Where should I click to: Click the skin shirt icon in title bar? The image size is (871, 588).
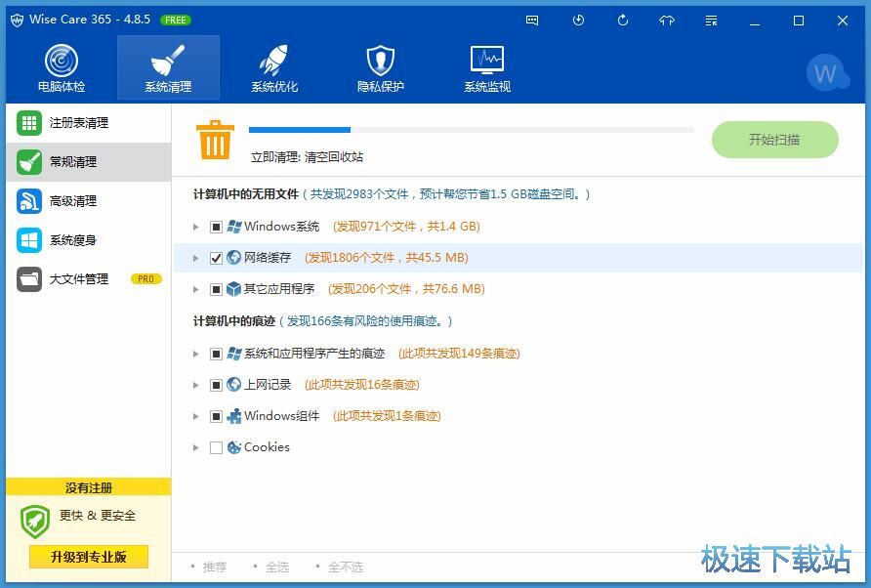[x=667, y=21]
